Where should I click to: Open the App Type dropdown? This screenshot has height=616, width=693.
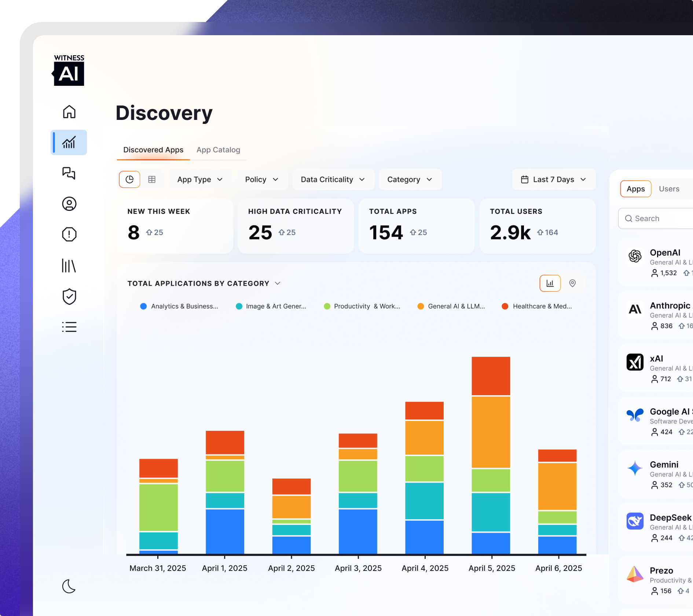coord(200,179)
